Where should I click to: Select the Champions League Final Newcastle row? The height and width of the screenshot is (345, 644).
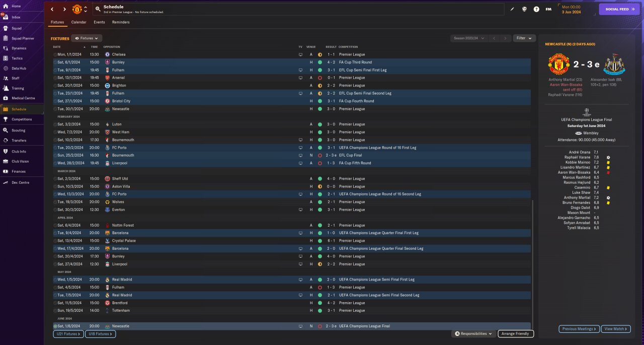[x=292, y=326]
